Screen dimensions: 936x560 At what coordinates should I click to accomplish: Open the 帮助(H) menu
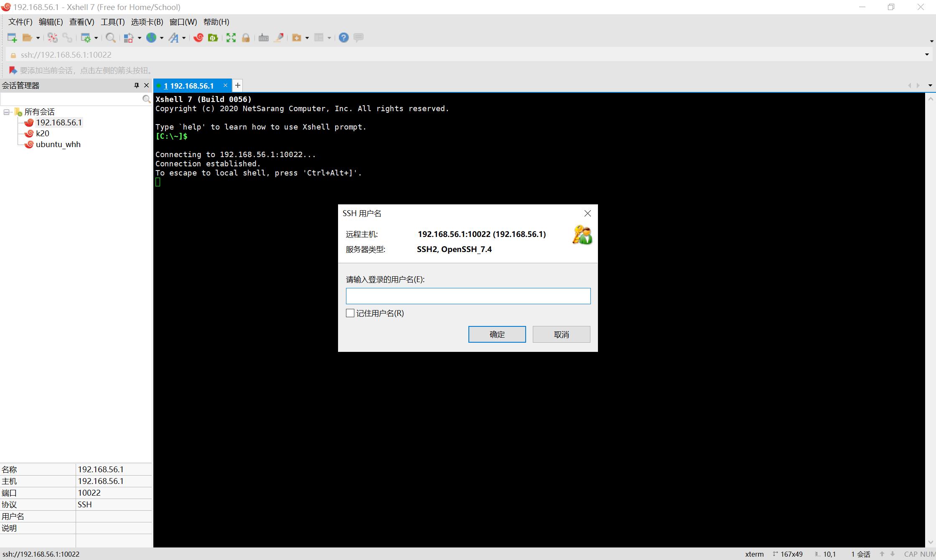(x=216, y=22)
